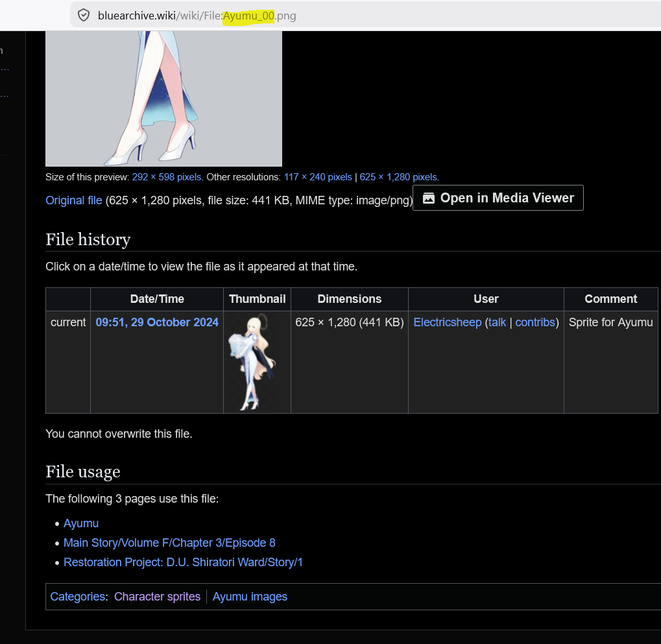Viewport: 661px width, 644px height.
Task: Click the User column header
Action: click(486, 299)
